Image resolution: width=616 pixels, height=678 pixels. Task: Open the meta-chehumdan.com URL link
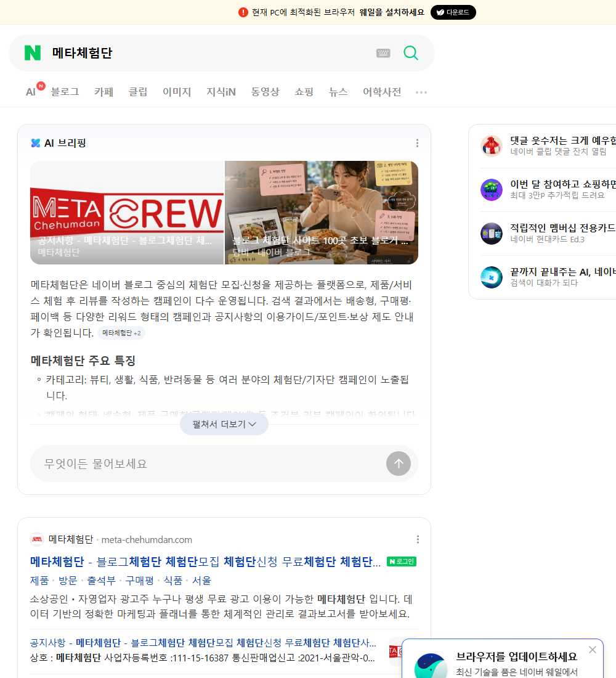click(x=147, y=540)
